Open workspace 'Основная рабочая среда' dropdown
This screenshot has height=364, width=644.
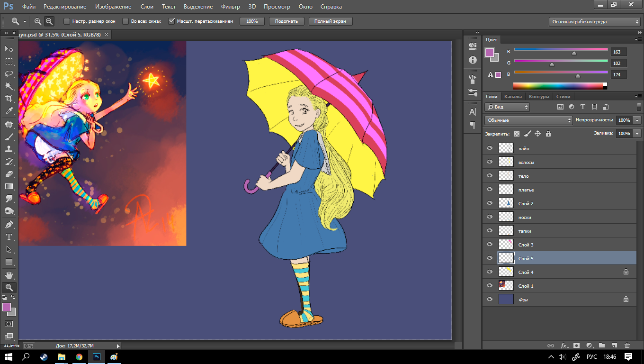(595, 21)
